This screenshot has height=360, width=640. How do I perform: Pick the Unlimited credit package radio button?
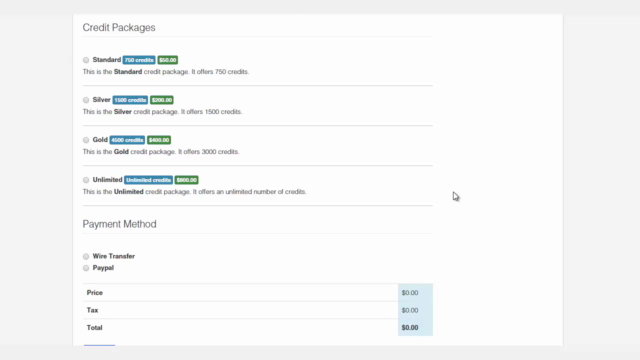(x=86, y=180)
